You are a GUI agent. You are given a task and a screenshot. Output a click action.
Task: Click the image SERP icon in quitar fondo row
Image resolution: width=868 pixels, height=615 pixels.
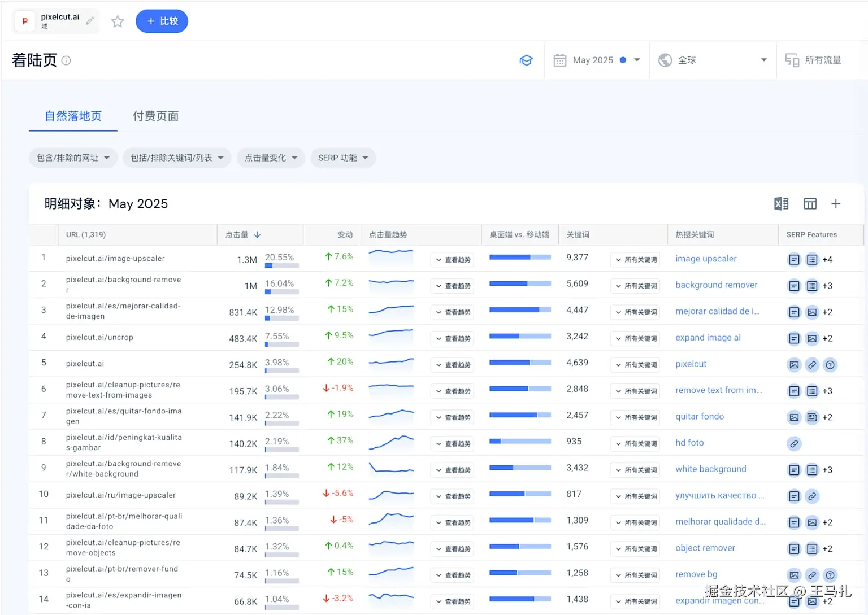(794, 417)
